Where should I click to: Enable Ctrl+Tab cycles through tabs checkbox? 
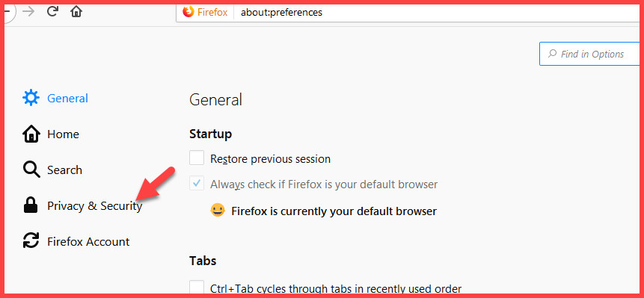[197, 287]
